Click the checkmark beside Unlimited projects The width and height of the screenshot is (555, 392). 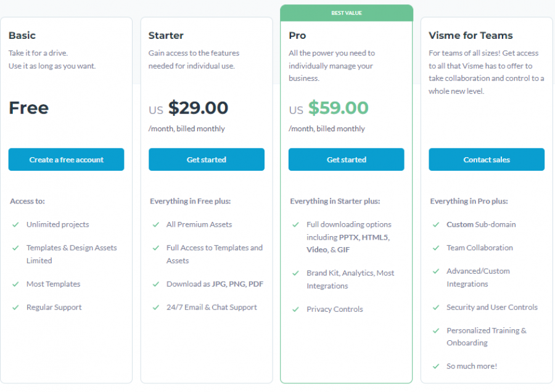16,224
